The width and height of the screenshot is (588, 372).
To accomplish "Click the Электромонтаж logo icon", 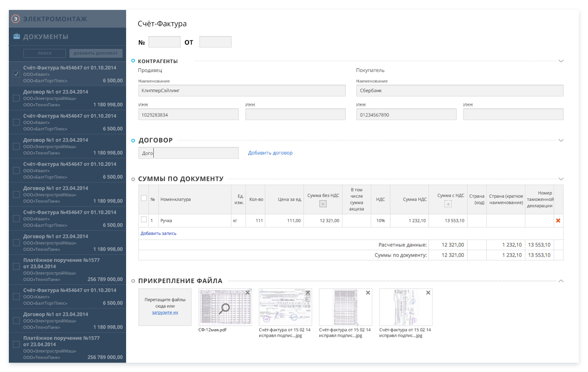I will click(x=16, y=19).
